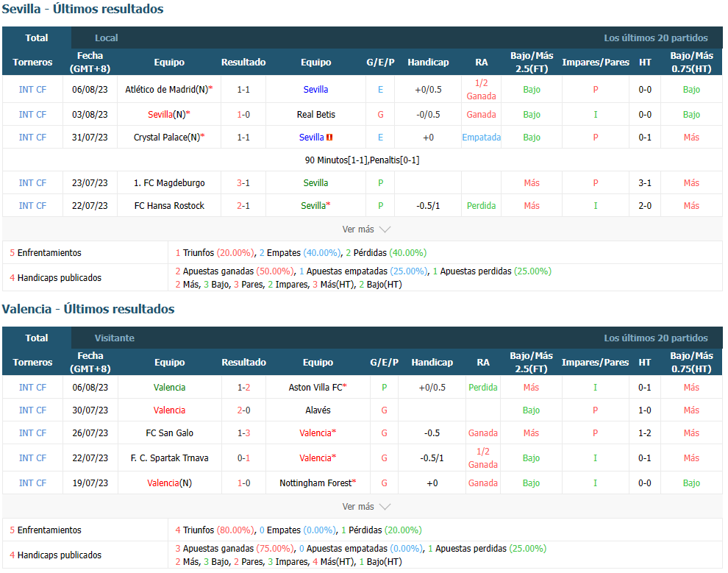This screenshot has width=728, height=573.
Task: Click the Handicap column header in Valencia table
Action: pyautogui.click(x=432, y=362)
